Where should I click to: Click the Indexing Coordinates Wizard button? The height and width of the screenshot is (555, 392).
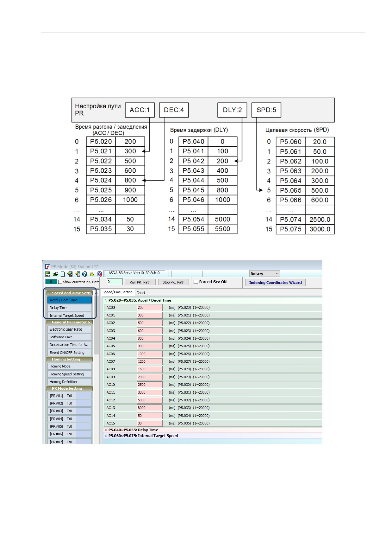(275, 282)
